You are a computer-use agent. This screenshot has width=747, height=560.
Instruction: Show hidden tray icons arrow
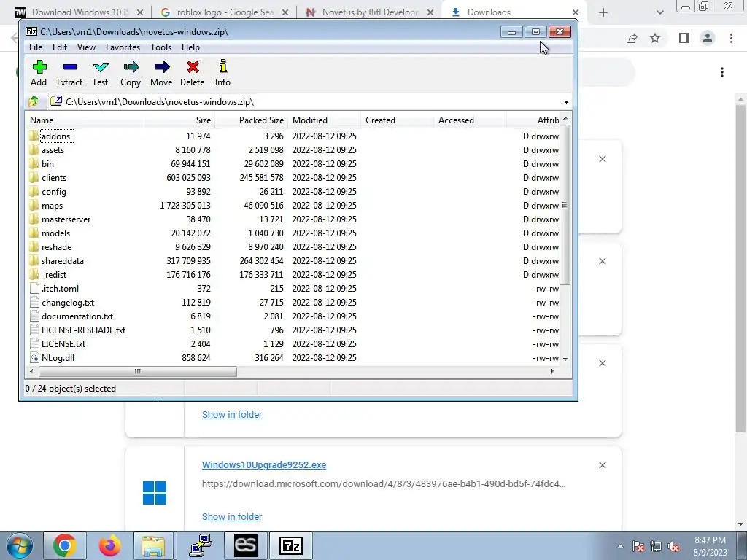[620, 546]
